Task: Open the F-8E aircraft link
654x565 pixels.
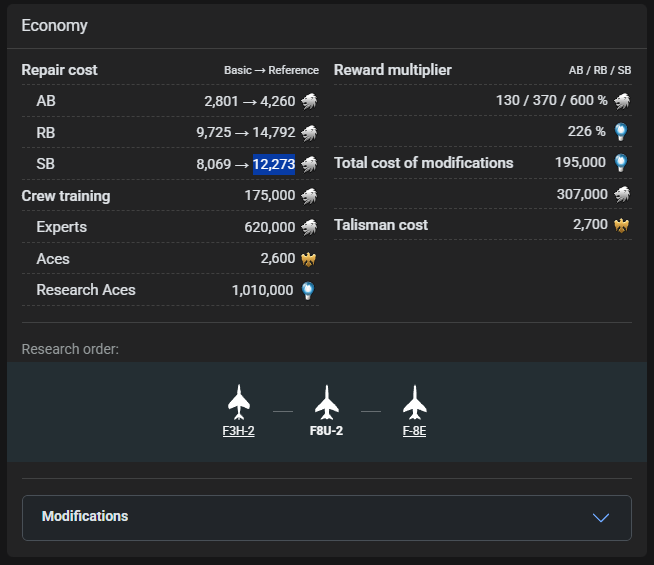Action: (x=414, y=431)
